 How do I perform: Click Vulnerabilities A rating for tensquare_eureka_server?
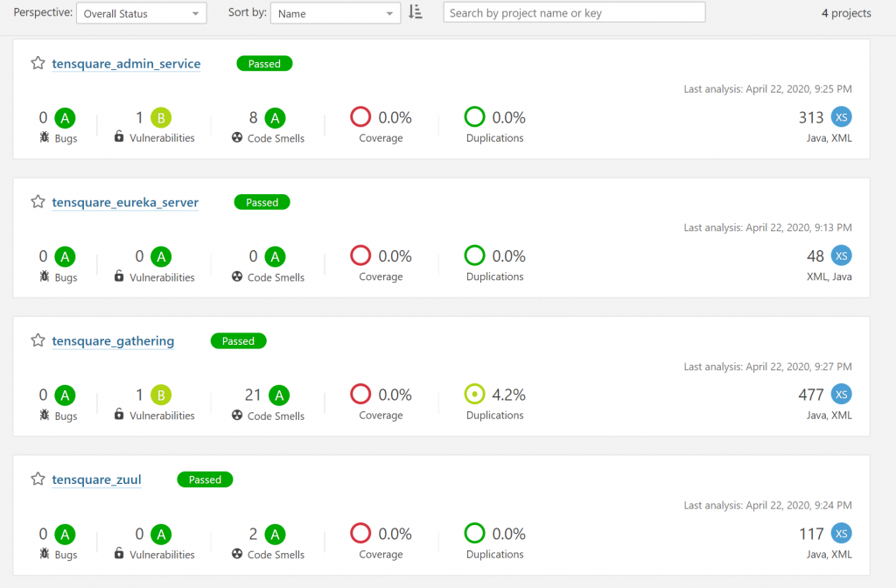tap(161, 256)
